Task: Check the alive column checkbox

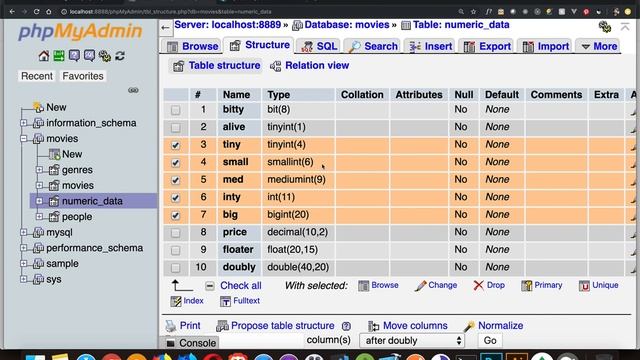Action: 176,127
